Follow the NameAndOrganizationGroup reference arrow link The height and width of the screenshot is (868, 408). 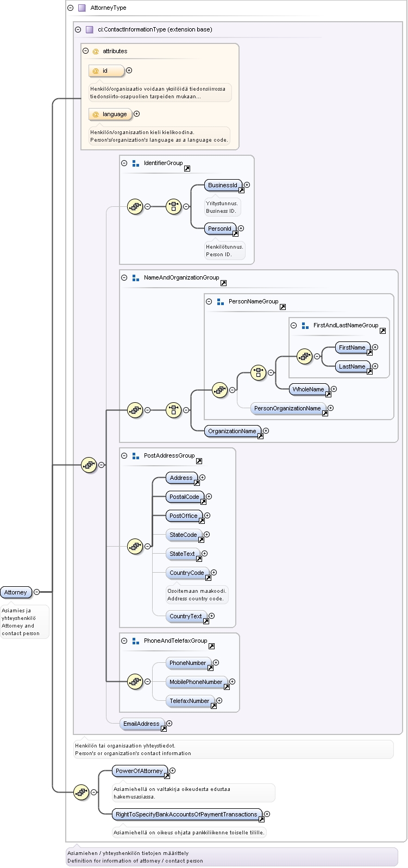click(223, 283)
